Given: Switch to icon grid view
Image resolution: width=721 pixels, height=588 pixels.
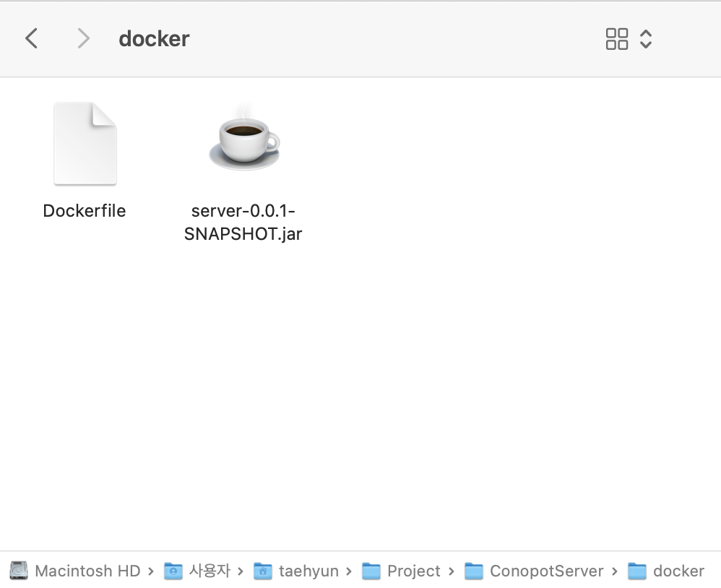Looking at the screenshot, I should (x=617, y=38).
